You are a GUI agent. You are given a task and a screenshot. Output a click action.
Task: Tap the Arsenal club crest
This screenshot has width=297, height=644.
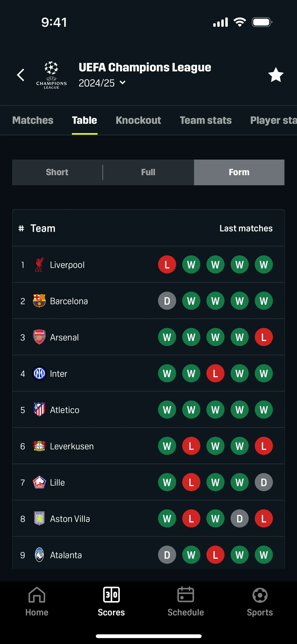coord(39,337)
